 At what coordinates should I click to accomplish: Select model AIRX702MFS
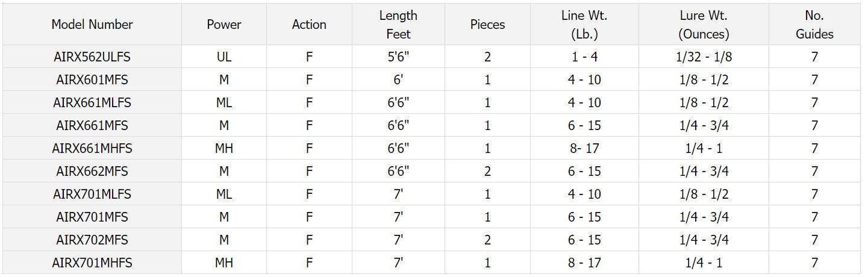pos(92,240)
